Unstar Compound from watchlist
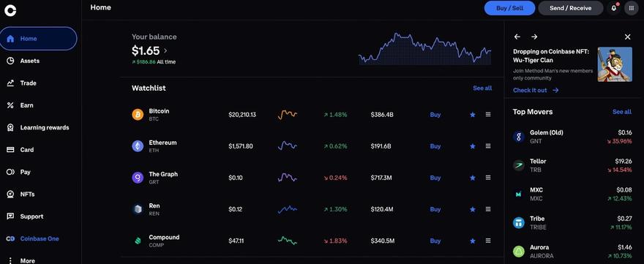Viewport: 644px width, 264px height. coord(473,241)
